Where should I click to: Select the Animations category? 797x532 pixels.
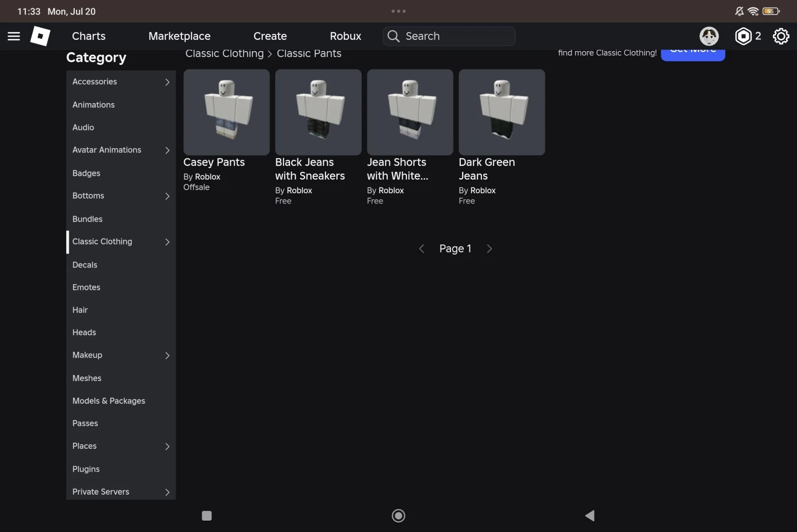click(121, 105)
